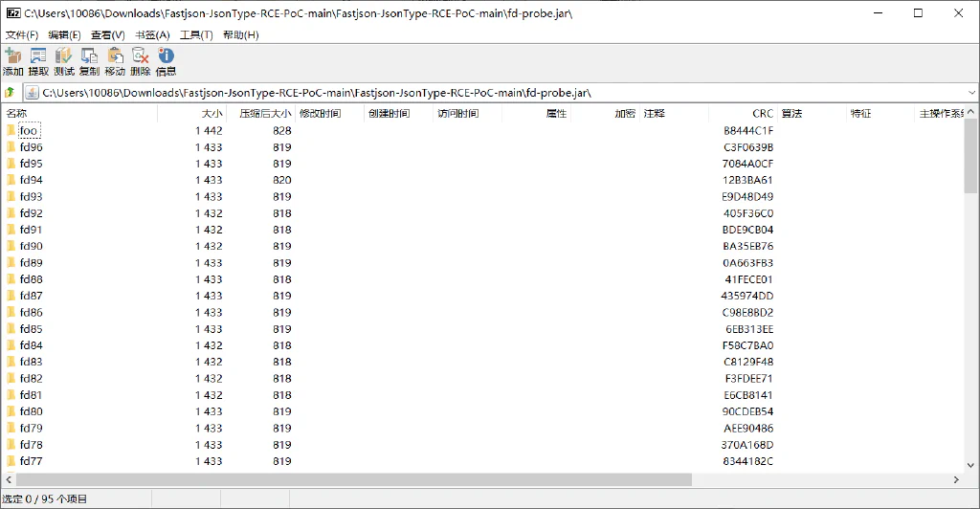Click the folder icon of fd90
The width and height of the screenshot is (980, 509).
[x=11, y=246]
